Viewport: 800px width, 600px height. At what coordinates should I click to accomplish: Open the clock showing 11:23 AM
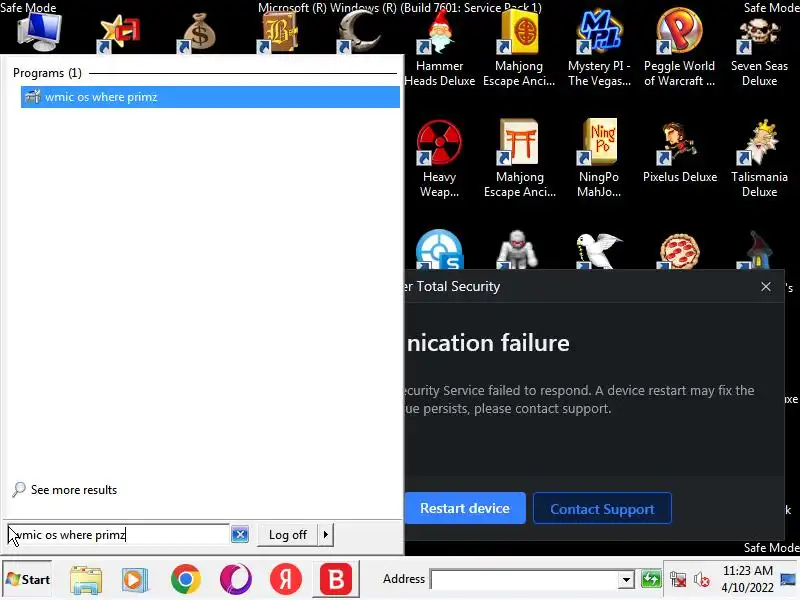tap(747, 579)
